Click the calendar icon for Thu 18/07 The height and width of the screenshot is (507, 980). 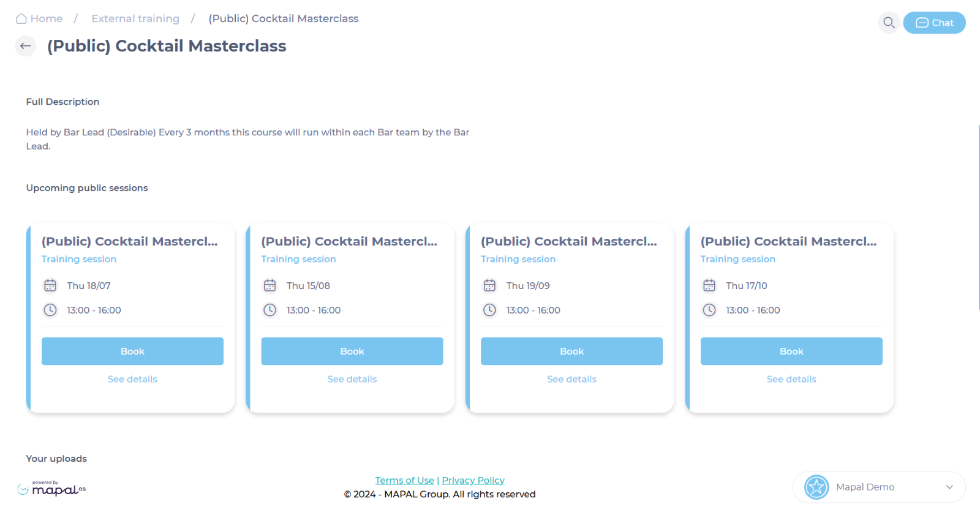point(50,285)
